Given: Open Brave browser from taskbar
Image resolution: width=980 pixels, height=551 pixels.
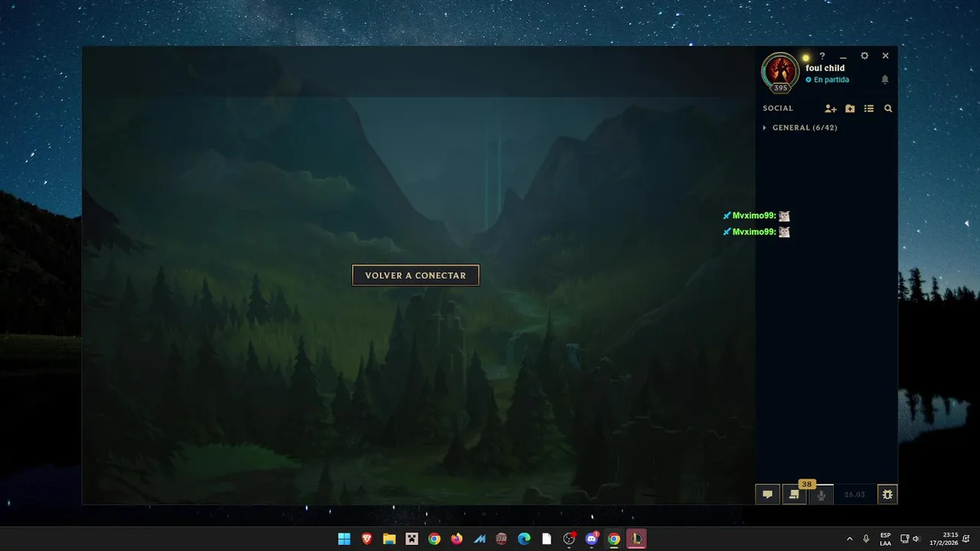Looking at the screenshot, I should (367, 539).
